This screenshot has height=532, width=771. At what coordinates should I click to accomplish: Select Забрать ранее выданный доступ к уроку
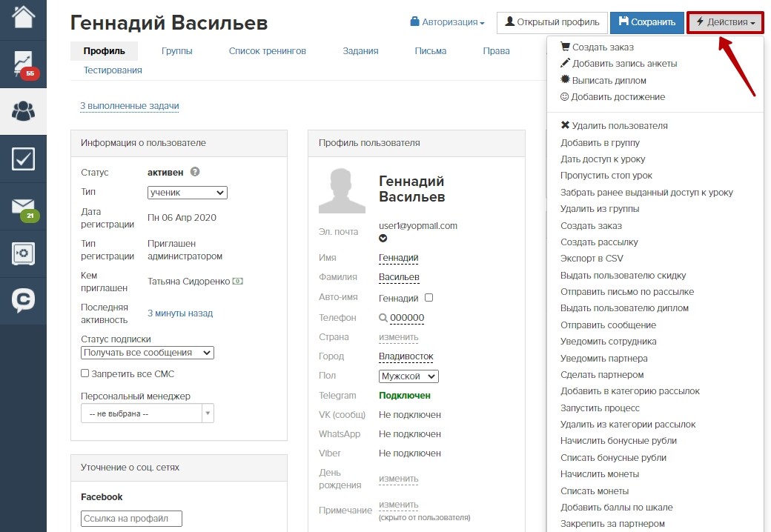[646, 192]
